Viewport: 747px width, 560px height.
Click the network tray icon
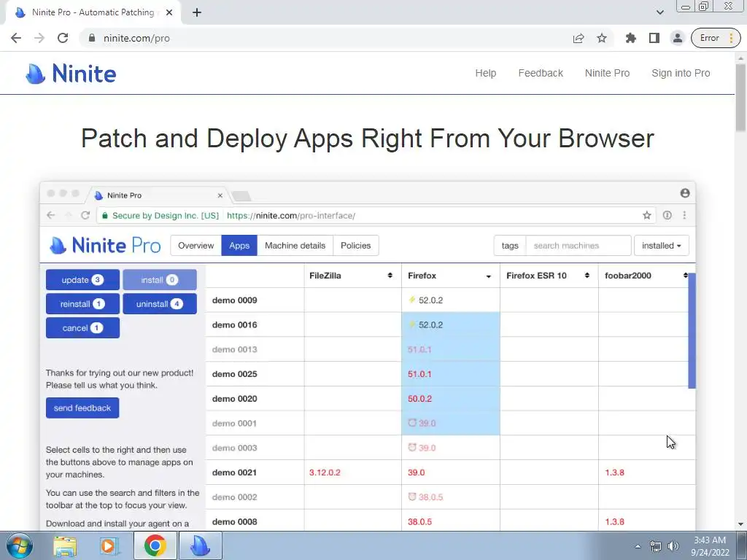656,546
